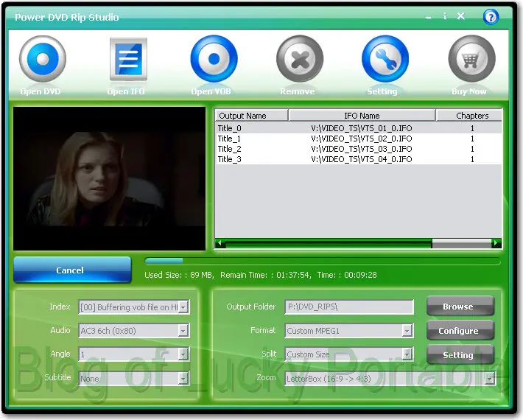Click the Setting button next to Split
Screen dimensions: 523x420
[460, 354]
